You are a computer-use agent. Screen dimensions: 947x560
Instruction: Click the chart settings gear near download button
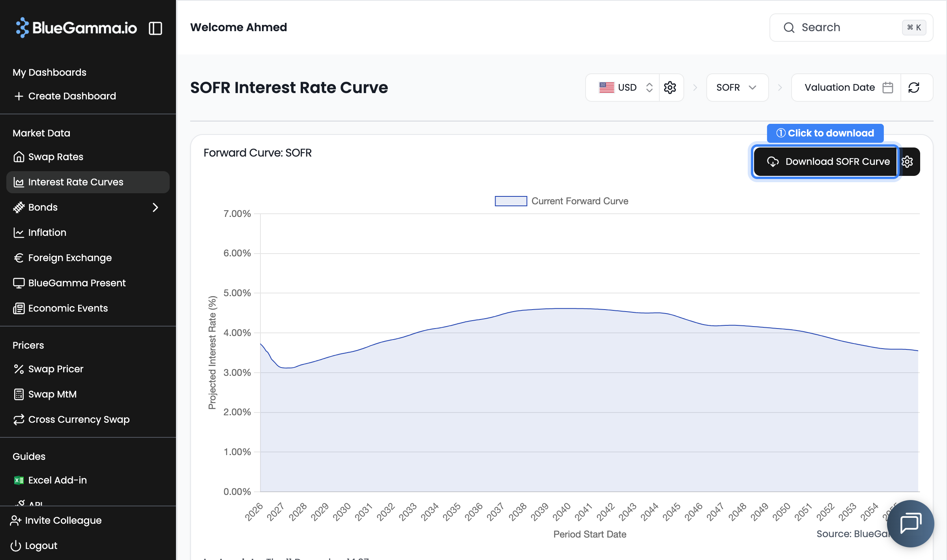(908, 161)
